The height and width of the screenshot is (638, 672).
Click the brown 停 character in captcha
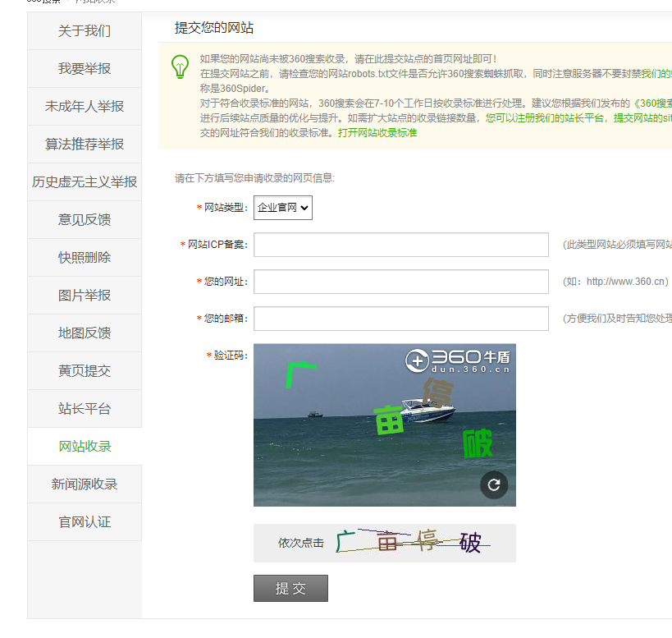pyautogui.click(x=437, y=392)
